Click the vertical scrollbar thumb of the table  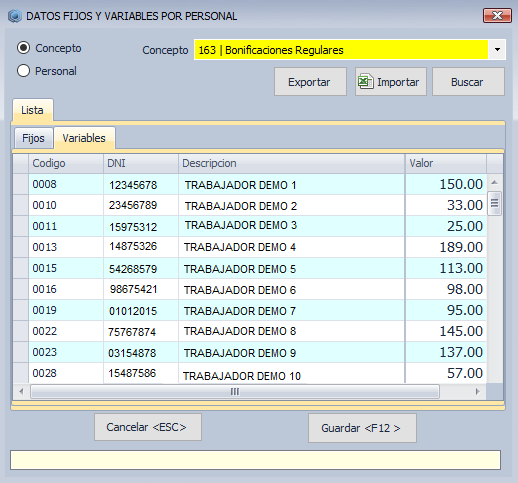coord(494,203)
